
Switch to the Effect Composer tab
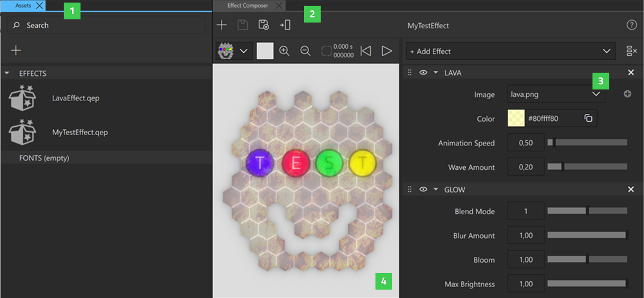pos(246,5)
